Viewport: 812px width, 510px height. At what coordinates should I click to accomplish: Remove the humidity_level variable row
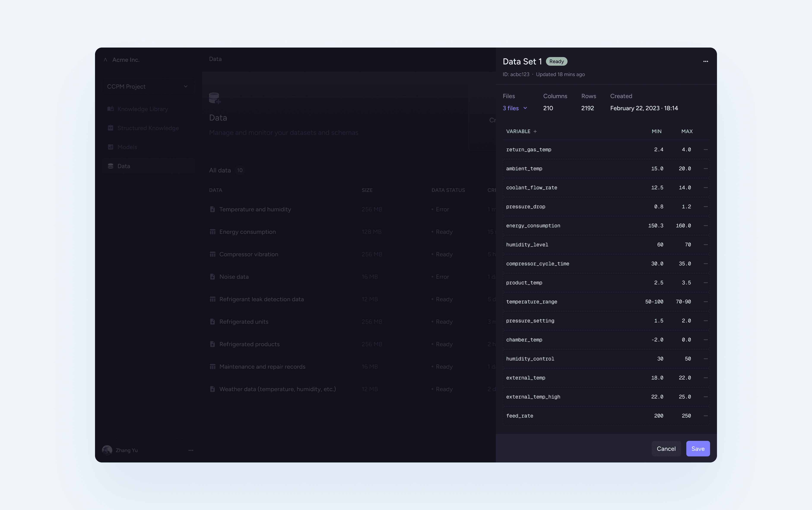point(706,245)
